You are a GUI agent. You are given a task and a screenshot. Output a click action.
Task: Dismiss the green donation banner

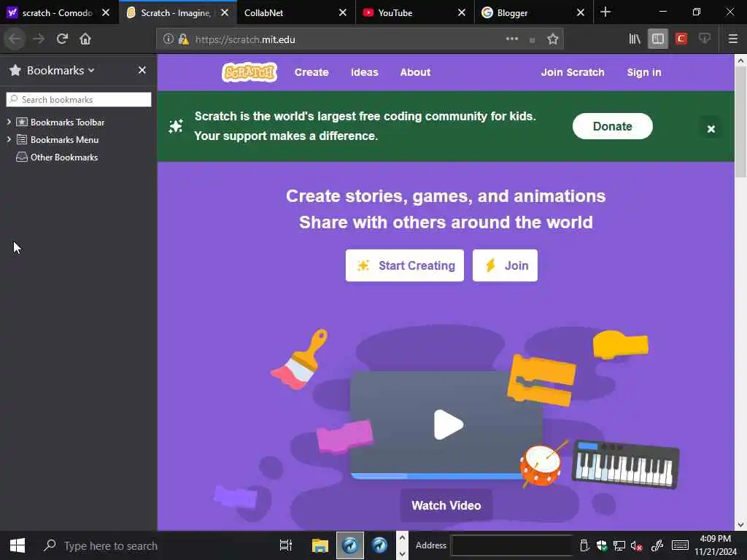pos(711,128)
